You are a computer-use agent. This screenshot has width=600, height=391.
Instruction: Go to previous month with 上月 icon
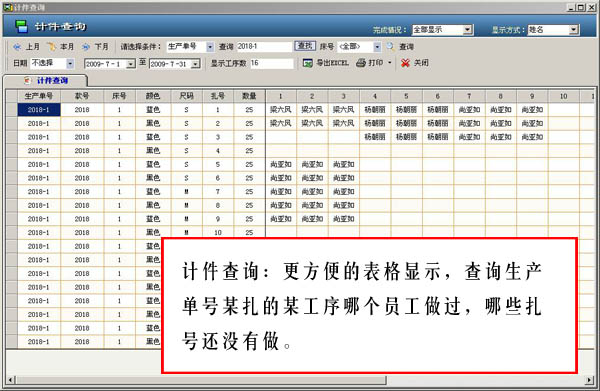(x=17, y=47)
